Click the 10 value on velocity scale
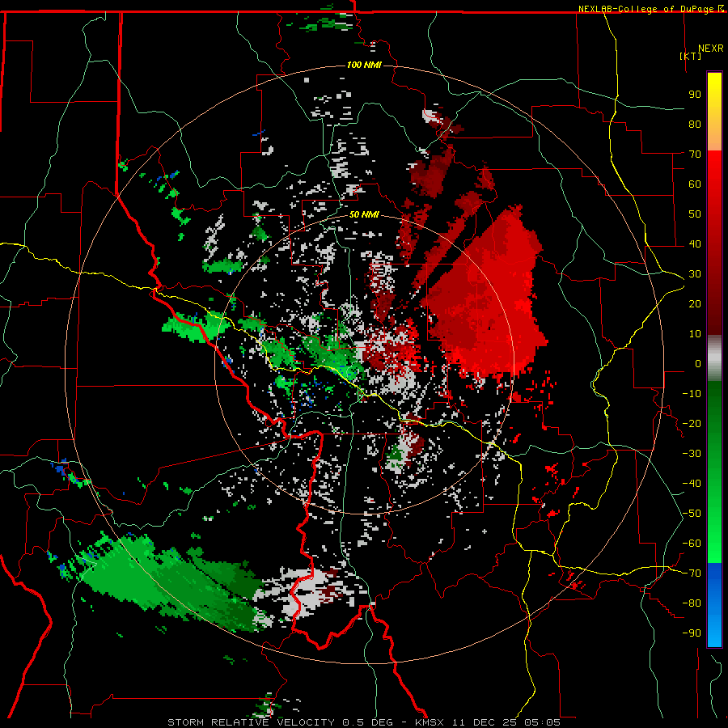The width and height of the screenshot is (728, 728). click(x=695, y=334)
